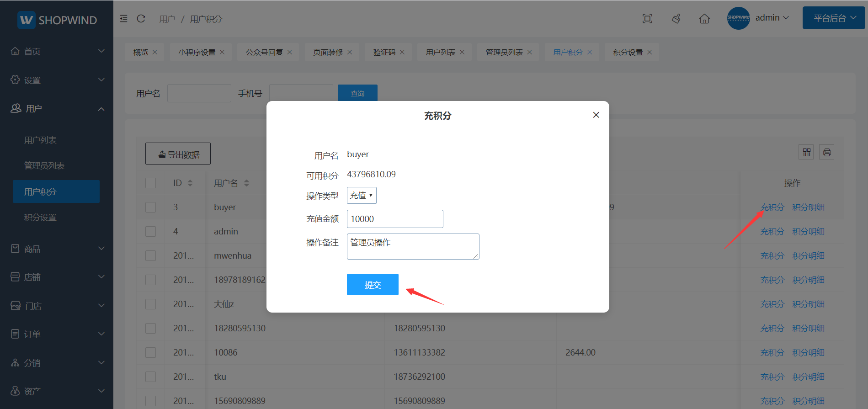
Task: Close the 公众号回复 tab
Action: click(289, 52)
